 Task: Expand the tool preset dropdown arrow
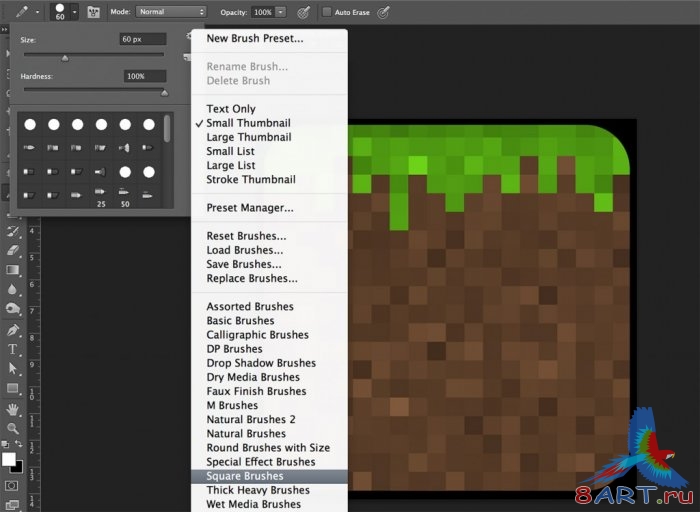tap(38, 12)
